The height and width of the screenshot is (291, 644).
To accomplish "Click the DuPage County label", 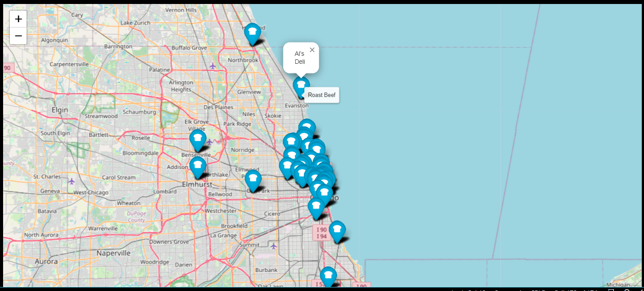I will (x=136, y=217).
